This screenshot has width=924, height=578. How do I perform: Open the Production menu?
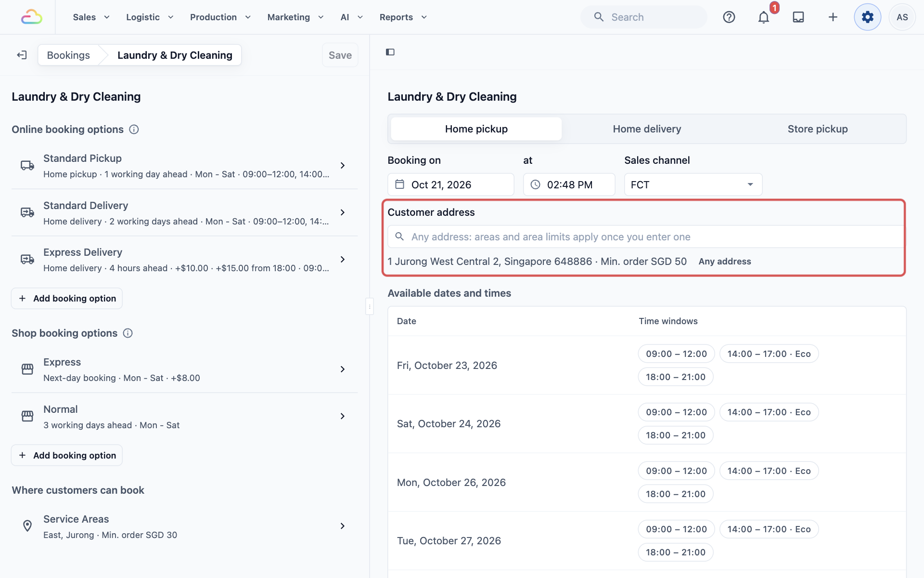click(x=220, y=17)
